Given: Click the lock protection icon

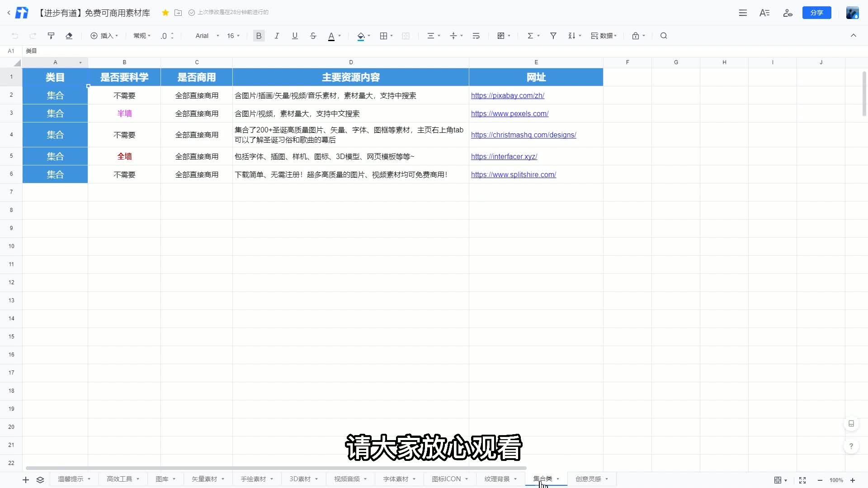Looking at the screenshot, I should (636, 36).
